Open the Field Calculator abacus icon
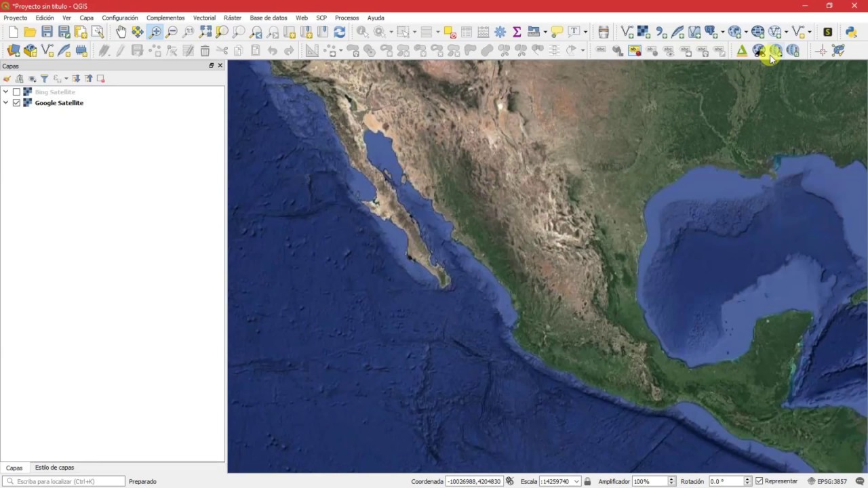Image resolution: width=868 pixels, height=488 pixels. pyautogui.click(x=484, y=32)
